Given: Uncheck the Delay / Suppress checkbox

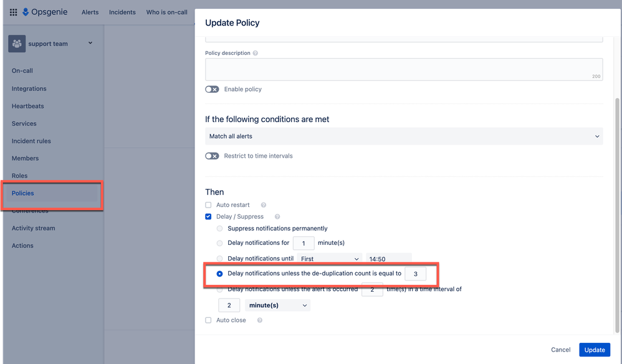Looking at the screenshot, I should 208,216.
